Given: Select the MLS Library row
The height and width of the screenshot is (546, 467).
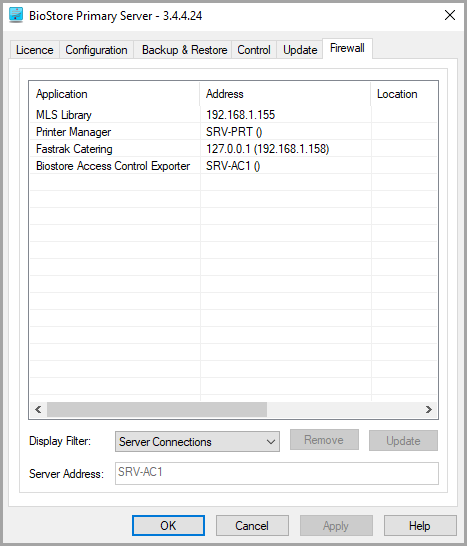Looking at the screenshot, I should click(x=233, y=115).
